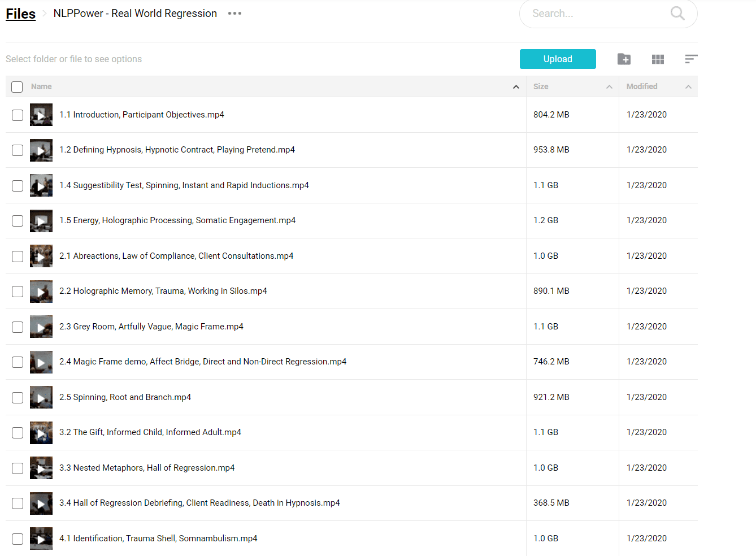The image size is (756, 556).
Task: Check the box for 2.1 Abreactions file
Action: 18,257
